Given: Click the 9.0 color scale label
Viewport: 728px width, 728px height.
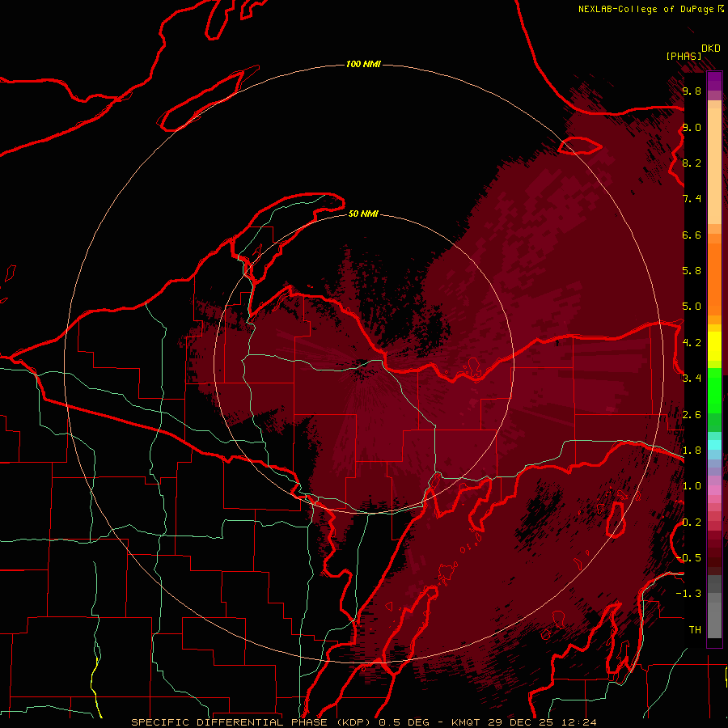Looking at the screenshot, I should point(692,127).
